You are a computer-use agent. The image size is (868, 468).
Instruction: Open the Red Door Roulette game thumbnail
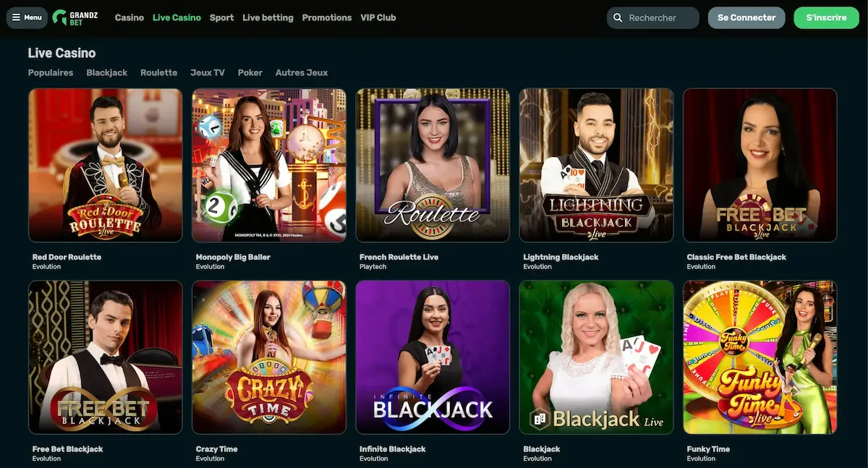click(106, 165)
